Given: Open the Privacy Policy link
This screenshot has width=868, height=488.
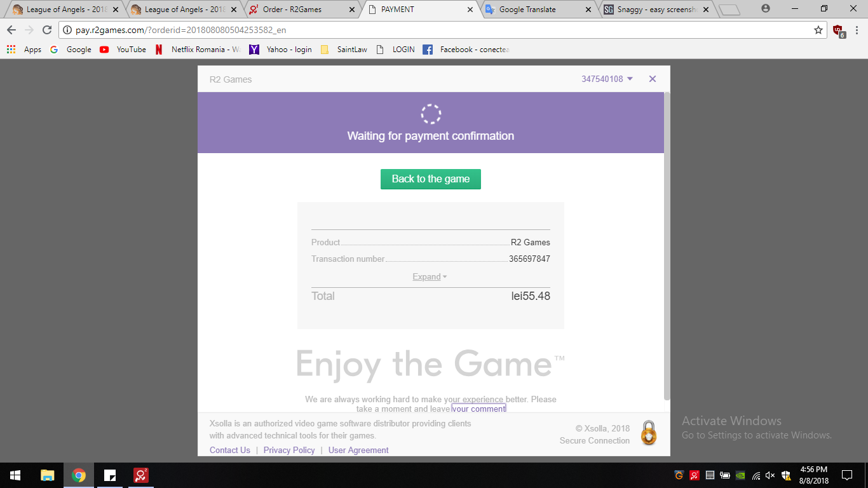Looking at the screenshot, I should 289,450.
